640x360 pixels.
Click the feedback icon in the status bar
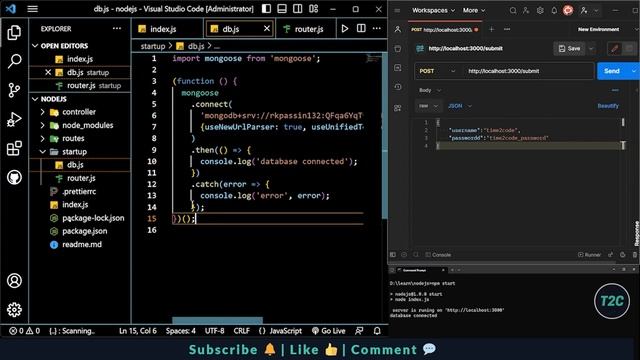(359, 331)
